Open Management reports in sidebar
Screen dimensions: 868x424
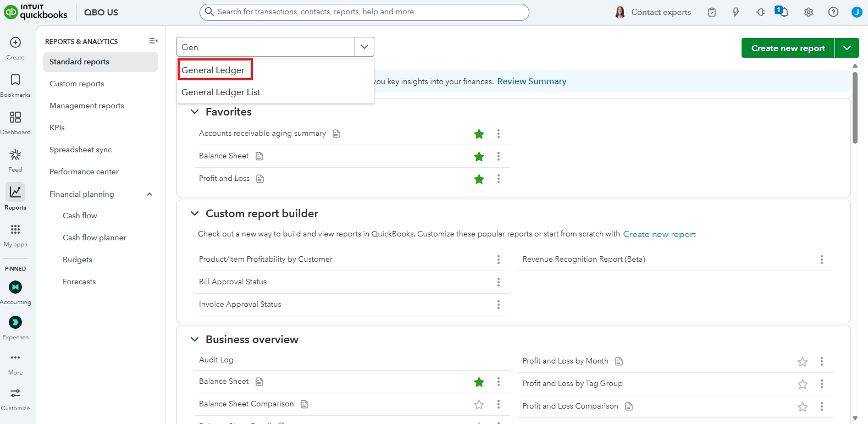point(87,106)
